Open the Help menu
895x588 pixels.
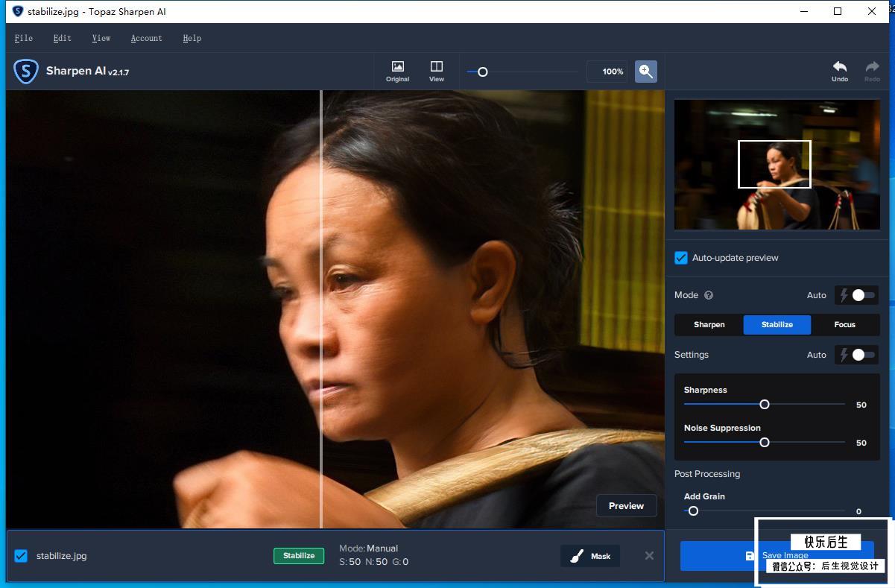click(x=192, y=38)
